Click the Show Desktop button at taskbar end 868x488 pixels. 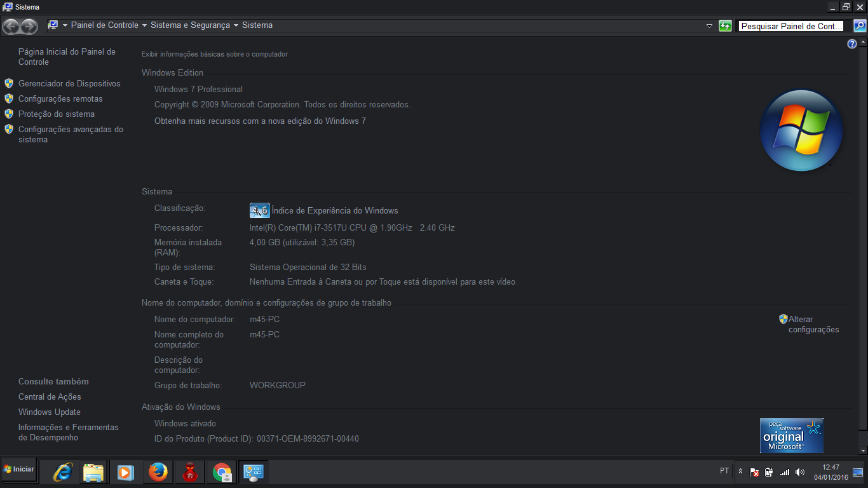(x=858, y=472)
